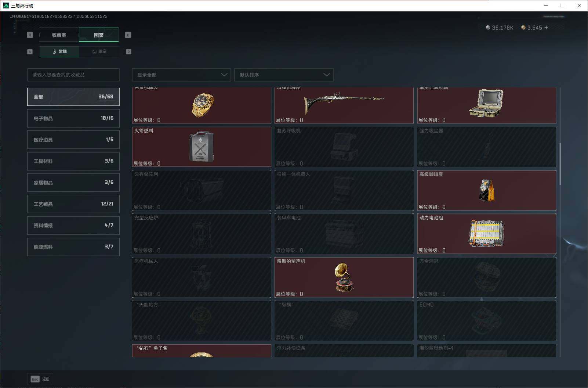Image resolution: width=588 pixels, height=388 pixels.
Task: Open the military terminal case card
Action: [486, 105]
